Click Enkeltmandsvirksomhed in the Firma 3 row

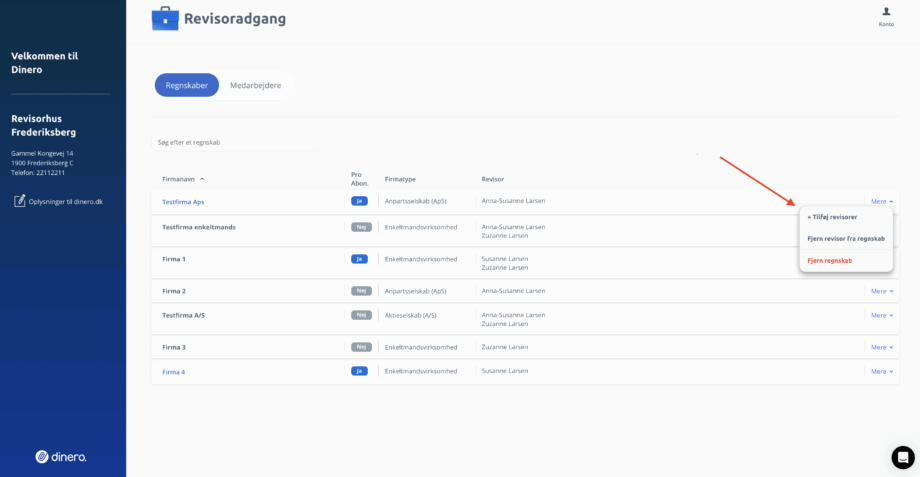[x=421, y=347]
